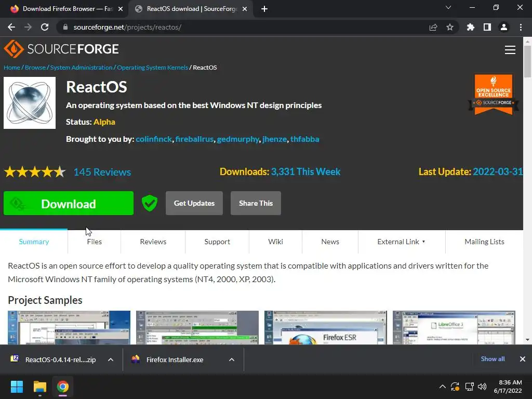Click the star rating icons
The width and height of the screenshot is (532, 399).
(x=35, y=172)
